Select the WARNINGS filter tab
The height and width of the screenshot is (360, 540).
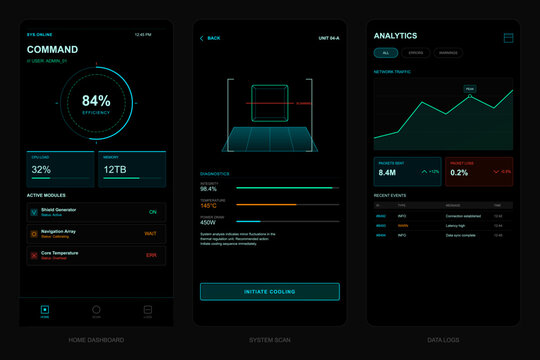tap(448, 53)
